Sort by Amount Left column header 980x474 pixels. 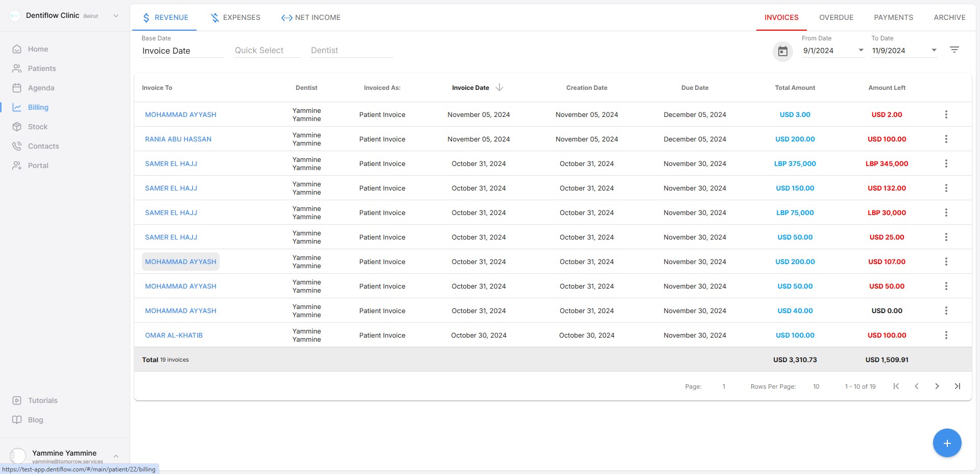click(x=887, y=88)
